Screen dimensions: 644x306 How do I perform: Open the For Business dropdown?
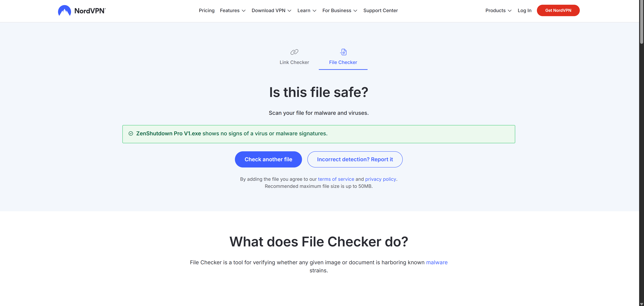point(340,10)
